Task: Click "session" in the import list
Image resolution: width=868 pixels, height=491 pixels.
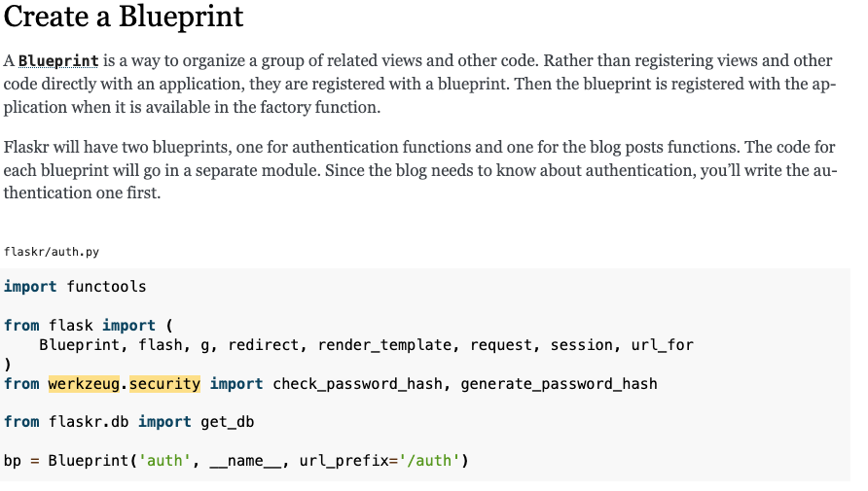Action: [581, 345]
